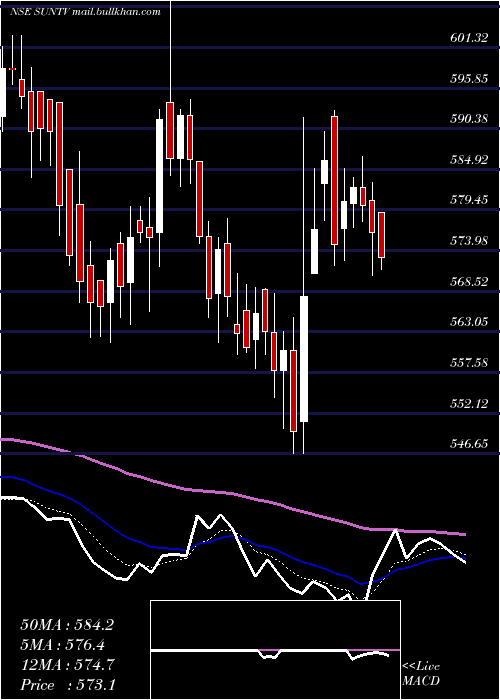Click the 568.52 price axis label
Image resolution: width=500 pixels, height=700 pixels.
point(468,282)
